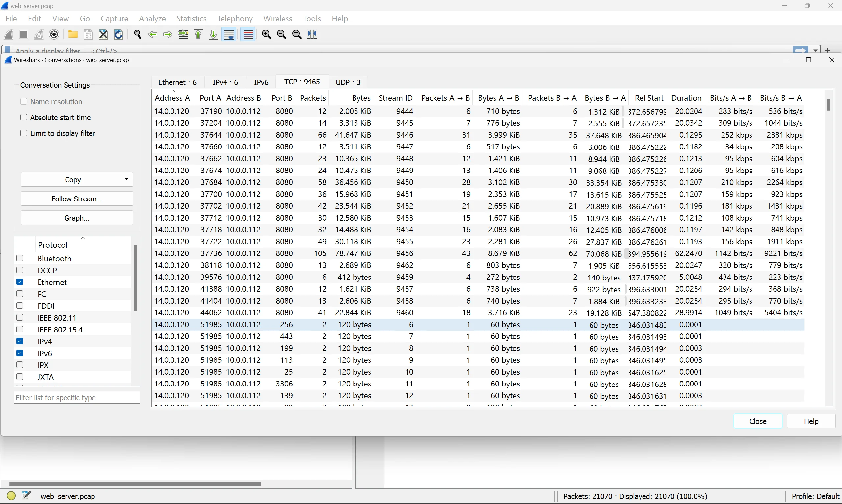Switch to the IPv6 tab
842x504 pixels.
coord(261,82)
